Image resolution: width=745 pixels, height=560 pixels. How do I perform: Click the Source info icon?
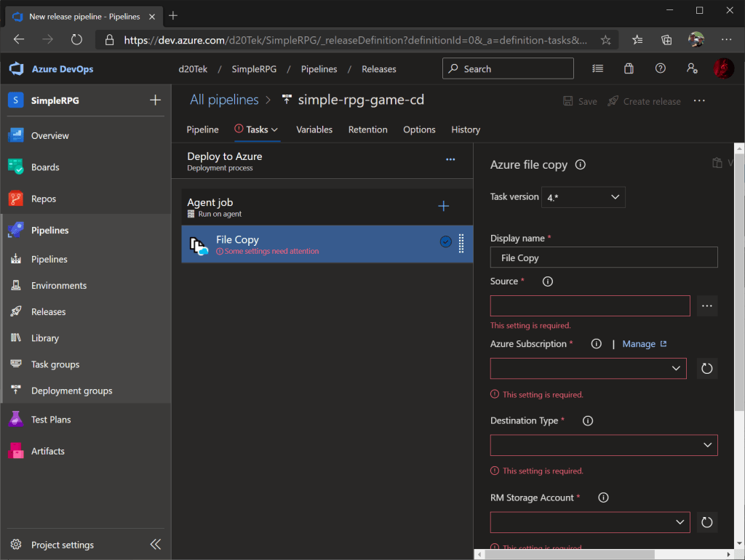click(548, 281)
